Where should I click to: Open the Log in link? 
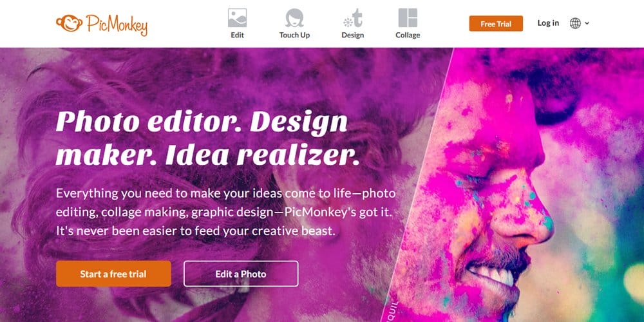[x=548, y=23]
